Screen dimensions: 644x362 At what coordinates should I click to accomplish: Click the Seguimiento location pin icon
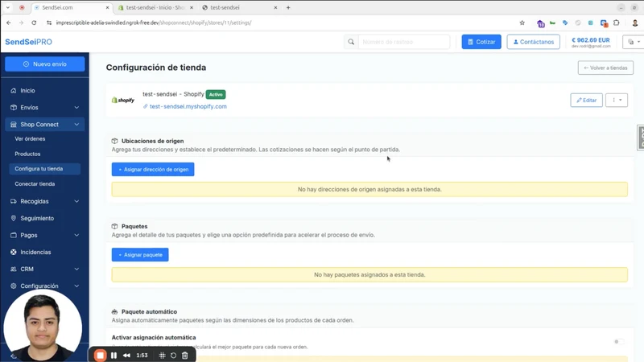(14, 218)
